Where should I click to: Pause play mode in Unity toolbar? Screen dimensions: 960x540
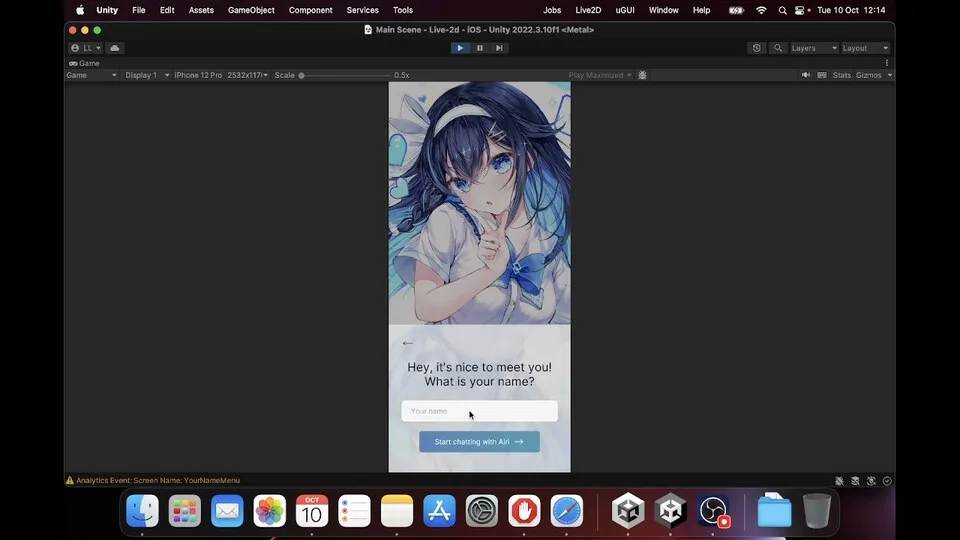480,48
